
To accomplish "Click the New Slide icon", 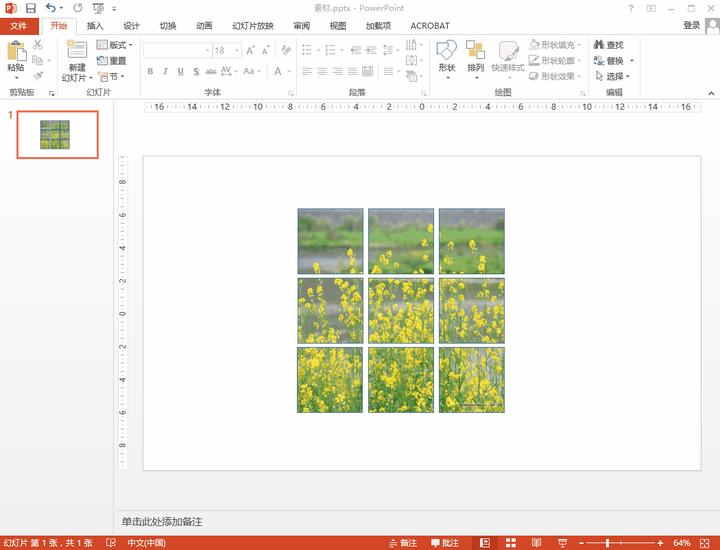I will point(77,50).
